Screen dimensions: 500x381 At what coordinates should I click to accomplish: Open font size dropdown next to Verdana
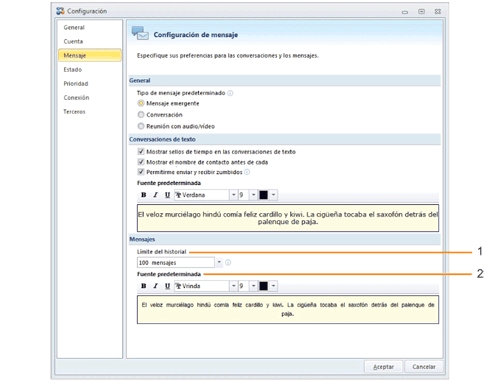(x=253, y=195)
